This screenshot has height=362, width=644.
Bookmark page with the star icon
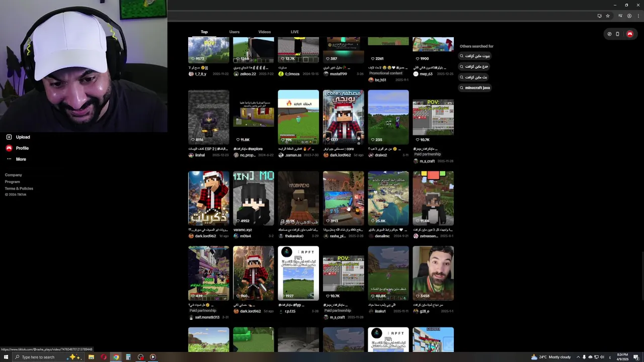coord(608,16)
